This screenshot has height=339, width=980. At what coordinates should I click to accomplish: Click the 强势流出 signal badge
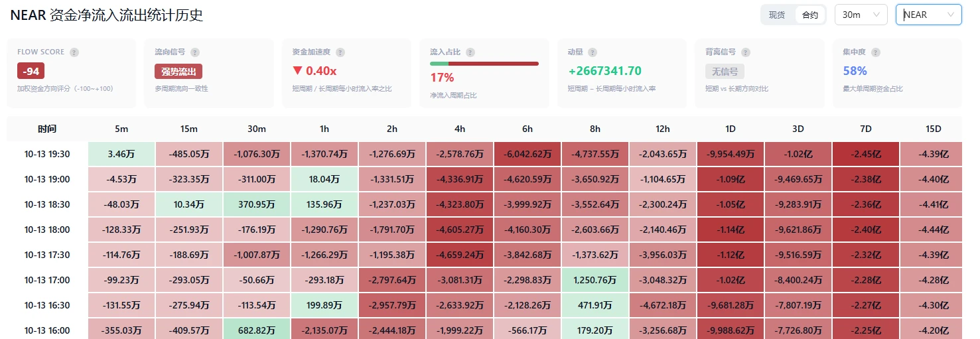point(178,71)
